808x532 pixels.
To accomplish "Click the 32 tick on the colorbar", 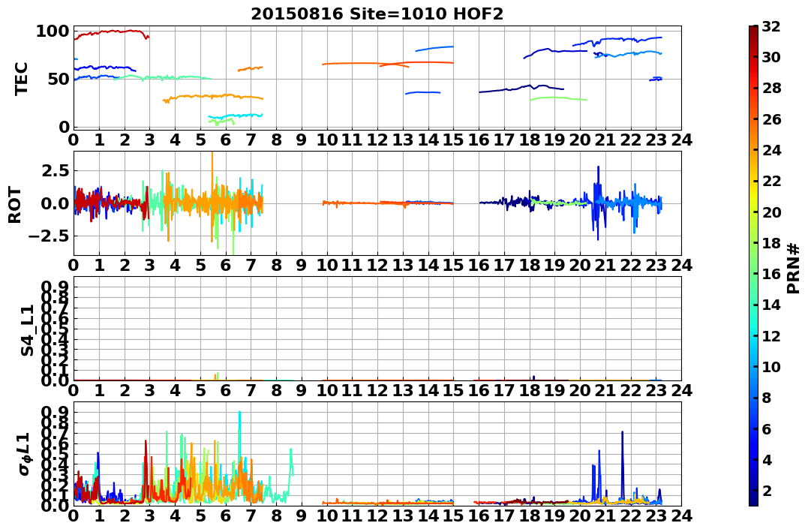I will pyautogui.click(x=771, y=26).
